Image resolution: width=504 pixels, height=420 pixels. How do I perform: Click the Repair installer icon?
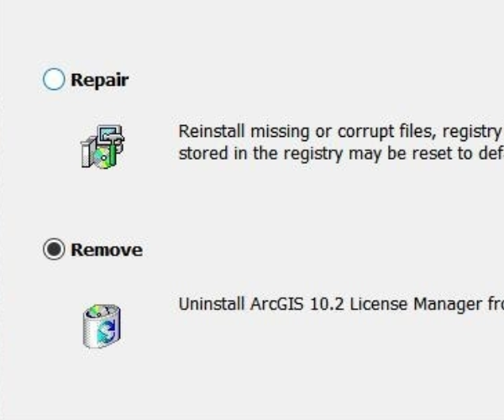(102, 146)
